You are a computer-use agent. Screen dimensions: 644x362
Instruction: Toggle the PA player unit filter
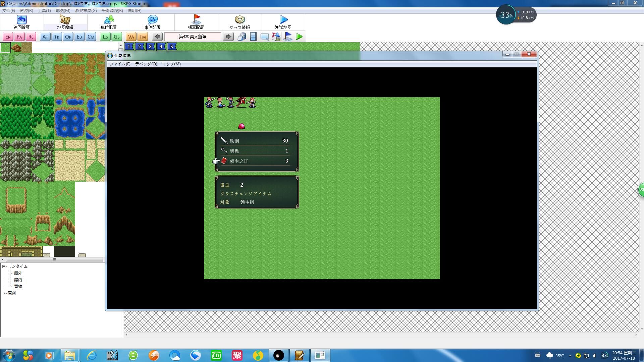[19, 37]
